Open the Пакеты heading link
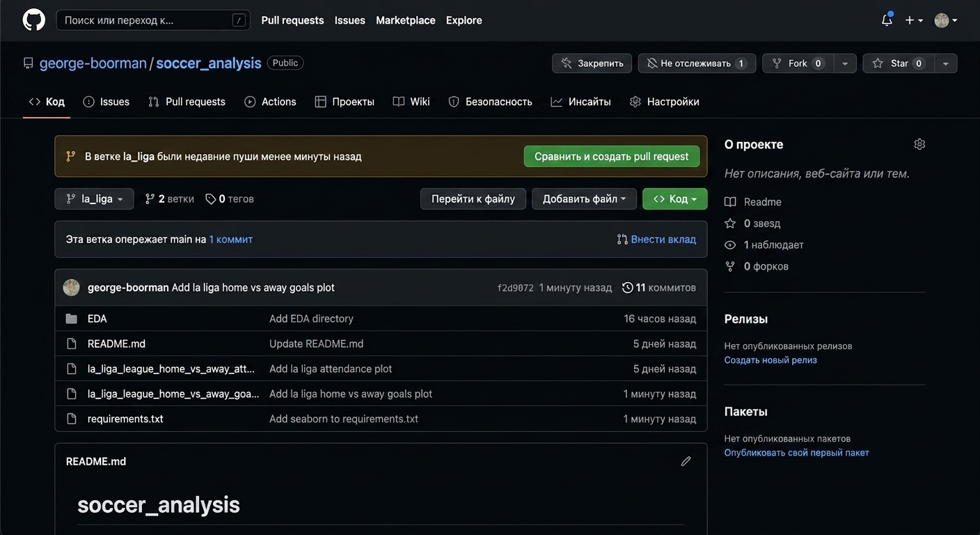Image resolution: width=980 pixels, height=535 pixels. coord(746,412)
